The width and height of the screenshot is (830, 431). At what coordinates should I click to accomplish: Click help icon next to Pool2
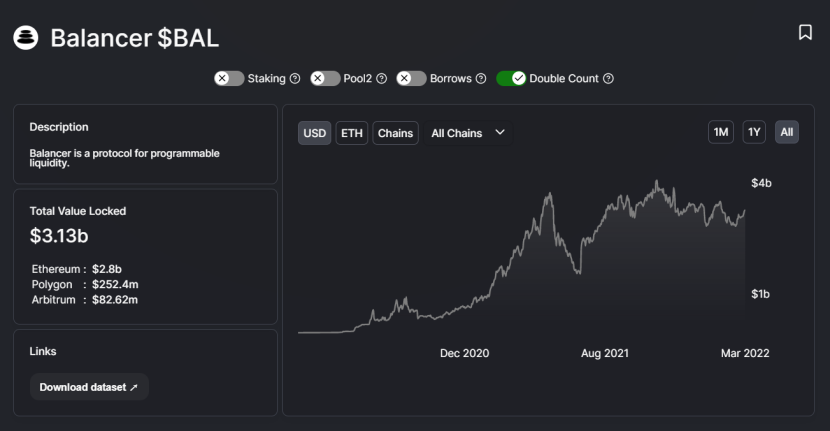381,78
